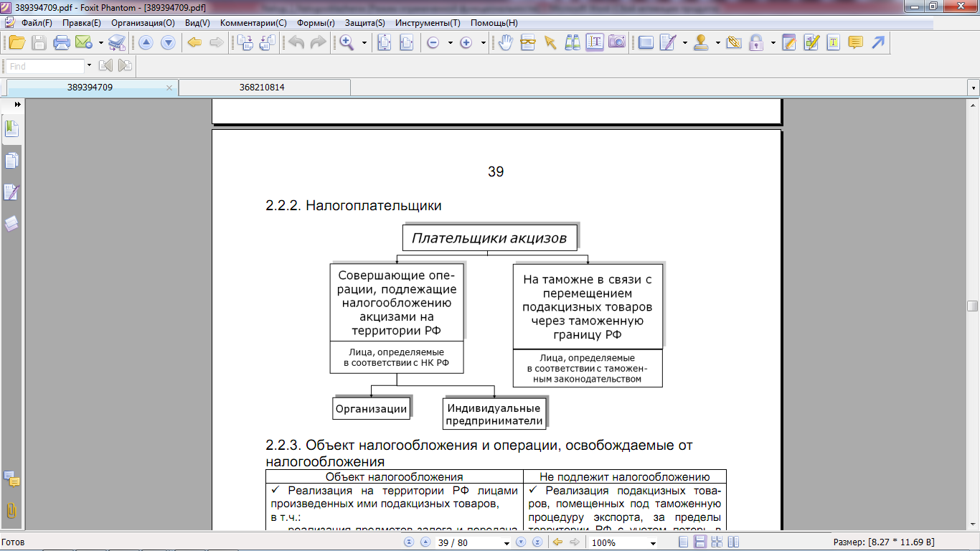Open the Правка(E) menu
The image size is (980, 551).
coord(82,23)
